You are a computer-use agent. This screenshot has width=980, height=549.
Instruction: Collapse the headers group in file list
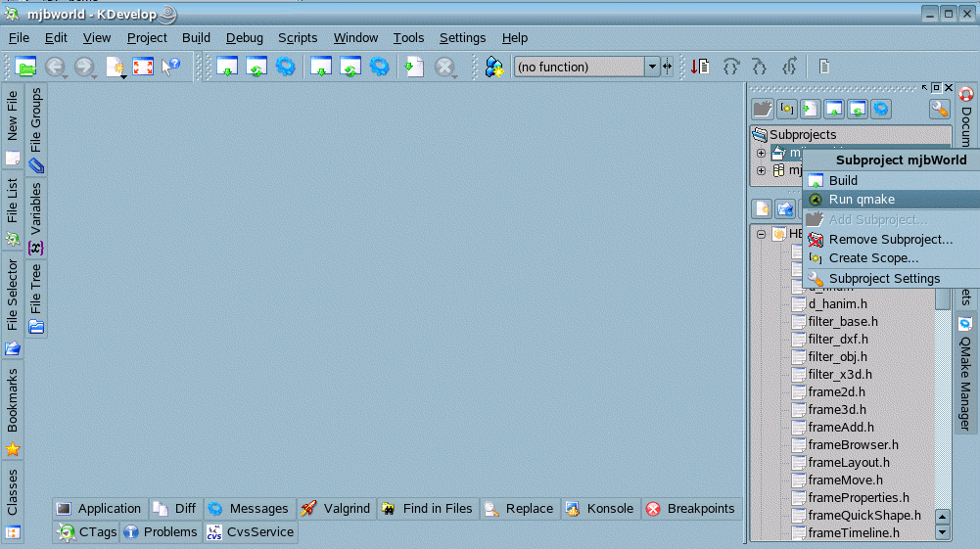click(x=761, y=234)
